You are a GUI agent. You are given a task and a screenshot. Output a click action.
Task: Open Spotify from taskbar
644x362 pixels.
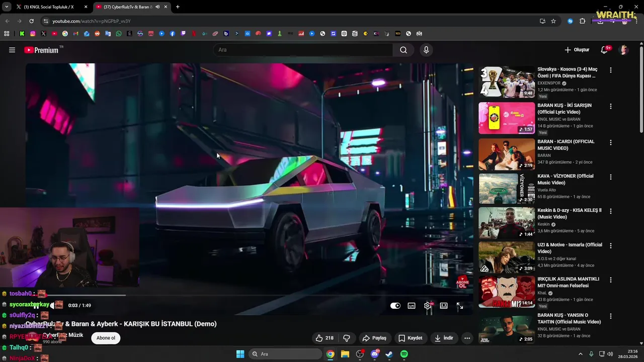(x=404, y=354)
